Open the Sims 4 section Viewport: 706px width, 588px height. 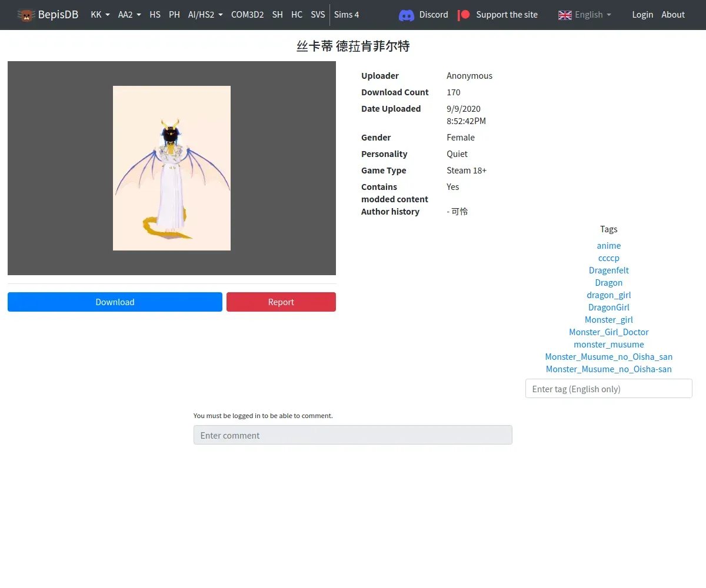[x=347, y=15]
